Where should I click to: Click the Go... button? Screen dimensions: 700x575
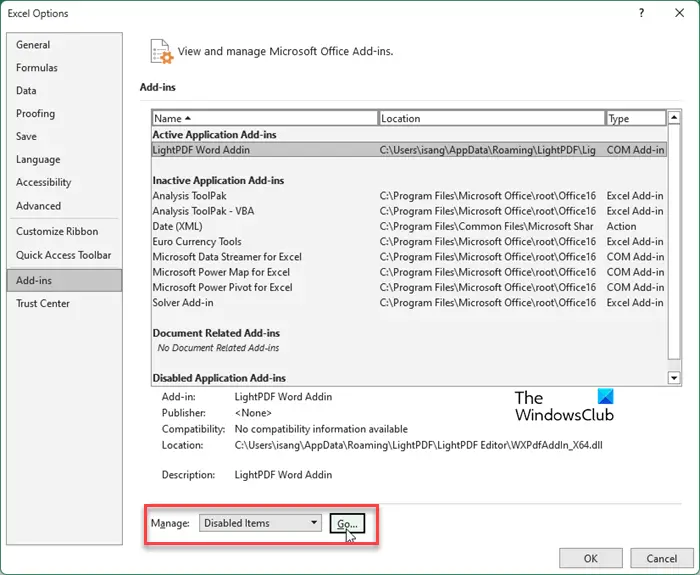347,523
